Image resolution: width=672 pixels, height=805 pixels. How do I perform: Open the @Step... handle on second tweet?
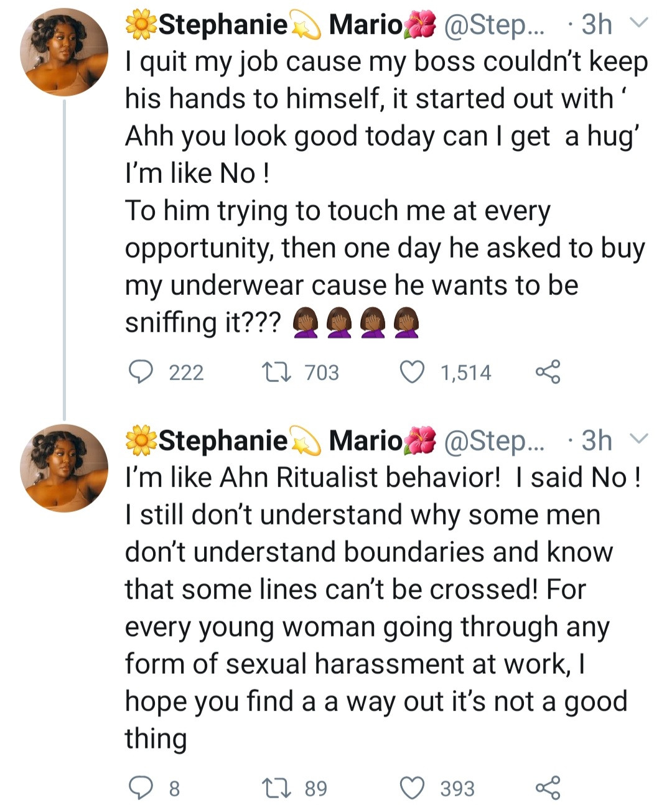494,440
